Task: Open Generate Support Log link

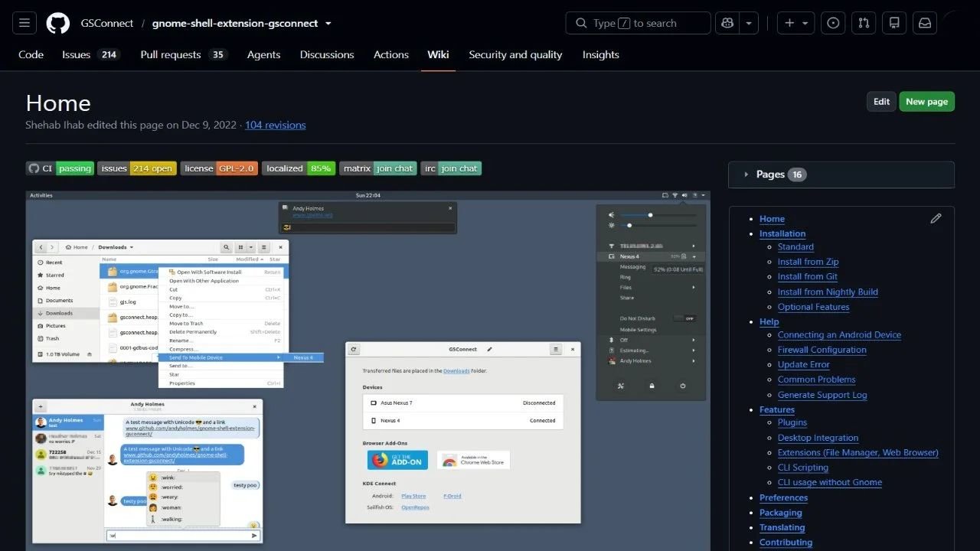Action: coord(822,395)
